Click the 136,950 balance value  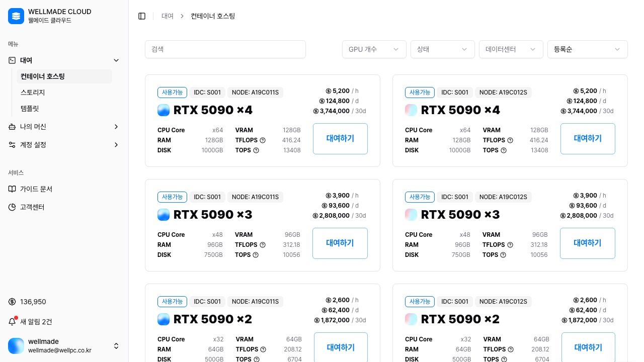click(33, 302)
